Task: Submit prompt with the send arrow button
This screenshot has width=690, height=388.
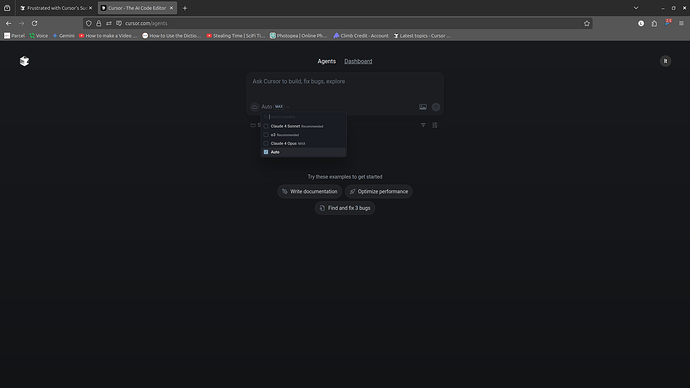Action: [436, 107]
